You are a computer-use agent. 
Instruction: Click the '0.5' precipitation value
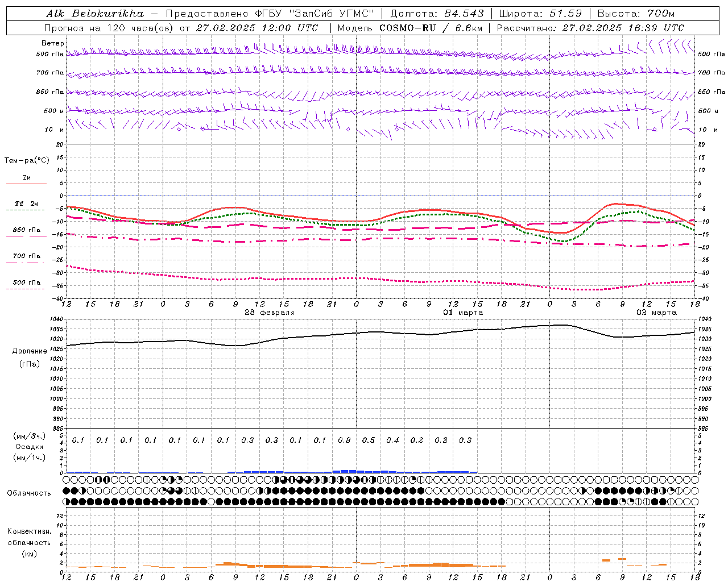[369, 440]
